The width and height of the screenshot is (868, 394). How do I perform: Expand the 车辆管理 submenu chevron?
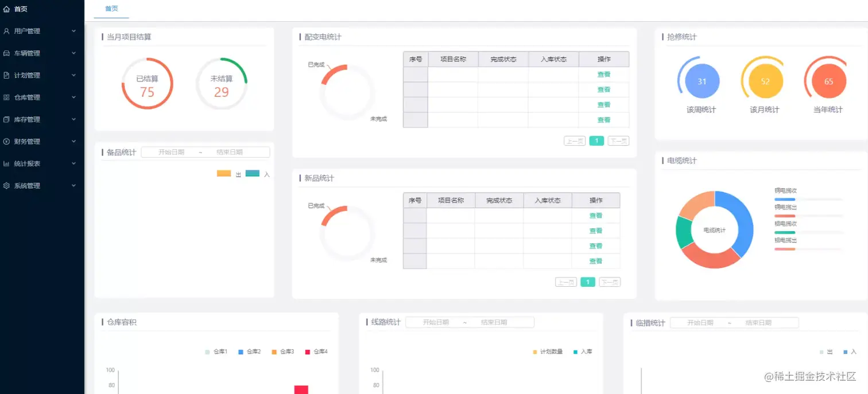click(x=73, y=53)
